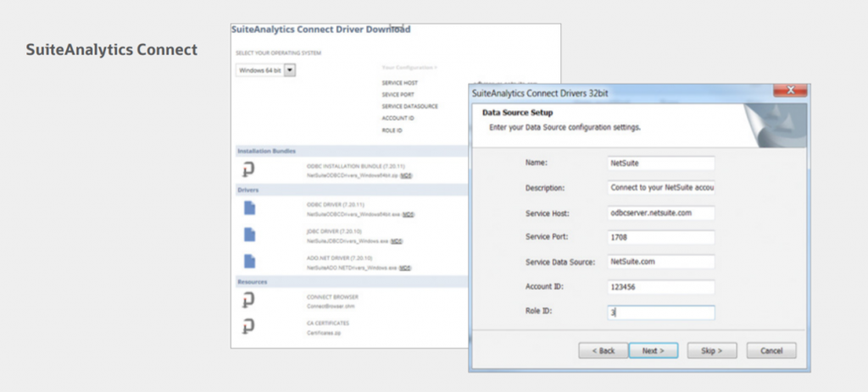Click the Cancel button in setup dialog
The height and width of the screenshot is (392, 868).
(771, 351)
